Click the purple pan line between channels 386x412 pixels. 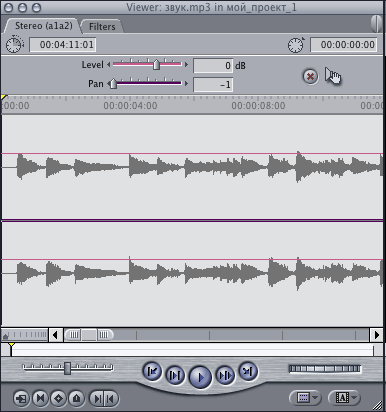[193, 220]
